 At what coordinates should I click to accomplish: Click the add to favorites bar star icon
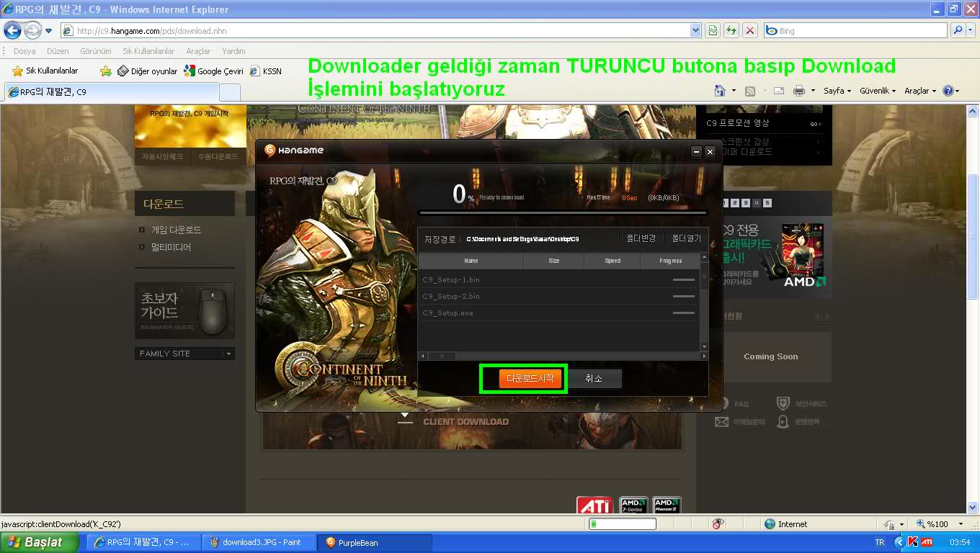[x=106, y=71]
